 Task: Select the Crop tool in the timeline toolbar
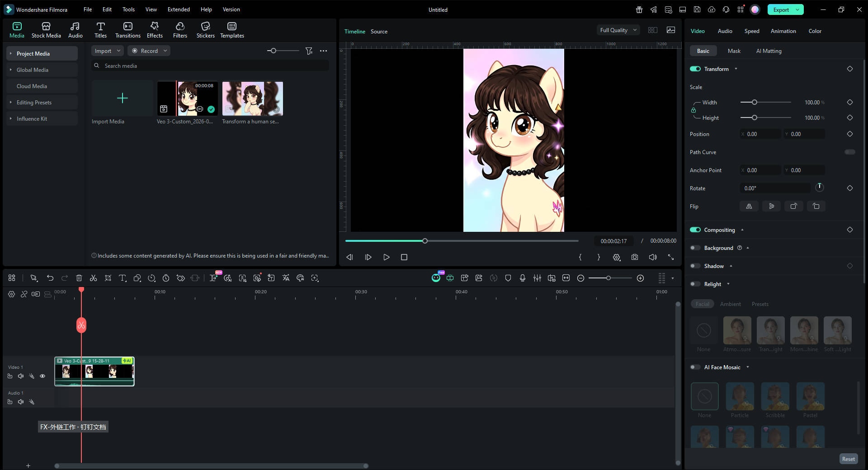point(108,278)
